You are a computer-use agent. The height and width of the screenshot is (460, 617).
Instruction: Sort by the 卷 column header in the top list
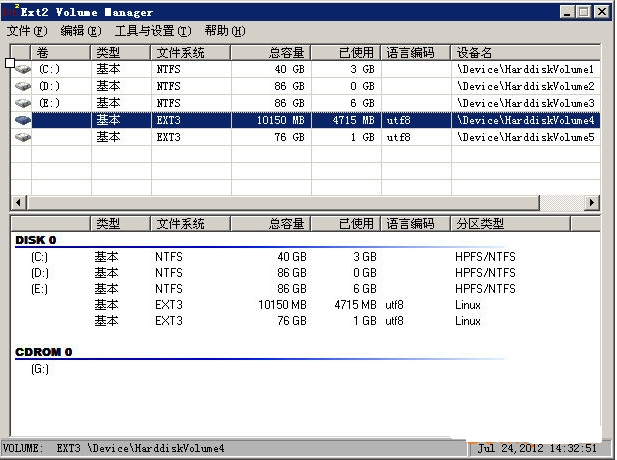point(61,52)
